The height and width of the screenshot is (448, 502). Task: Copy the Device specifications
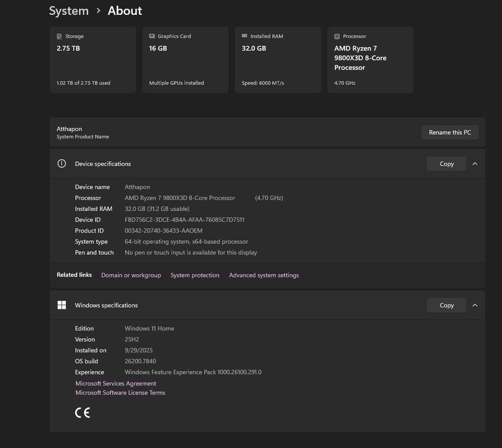[x=446, y=164]
